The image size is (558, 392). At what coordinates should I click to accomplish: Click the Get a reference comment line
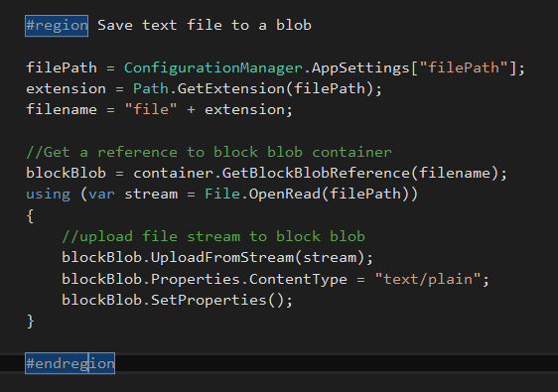tap(209, 152)
